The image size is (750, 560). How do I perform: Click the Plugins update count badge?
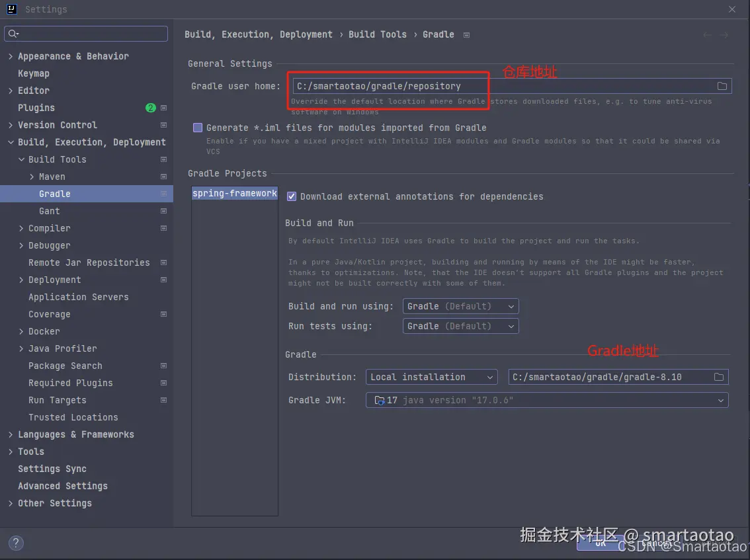click(x=151, y=108)
